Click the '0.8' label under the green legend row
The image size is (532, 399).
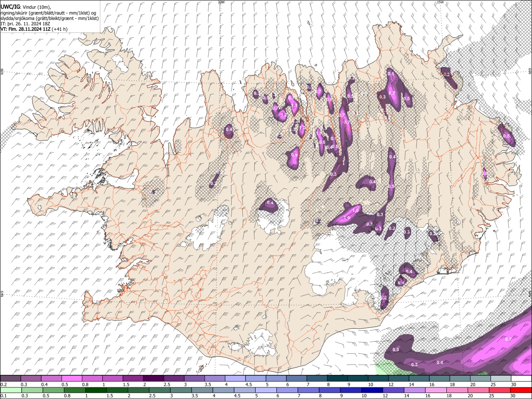coord(67,396)
